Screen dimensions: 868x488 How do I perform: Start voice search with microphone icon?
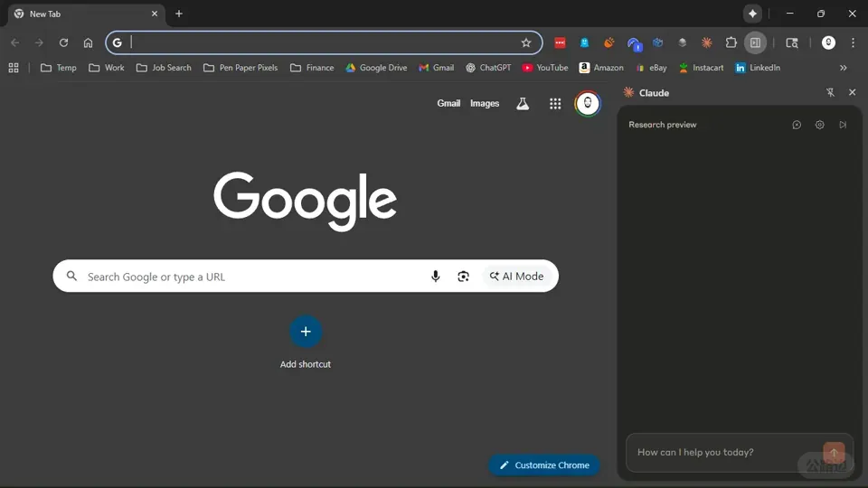click(x=435, y=277)
